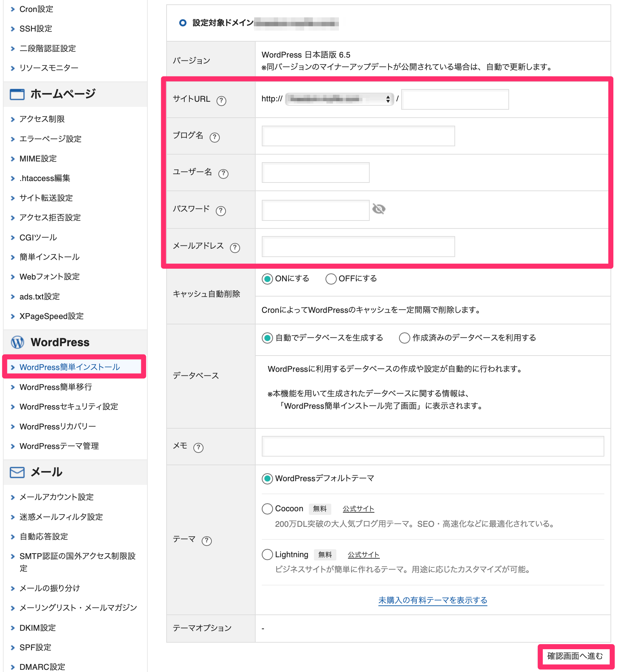The width and height of the screenshot is (617, 672).
Task: Open 迷惑メールフィルタ設定 in sidebar
Action: (x=61, y=517)
